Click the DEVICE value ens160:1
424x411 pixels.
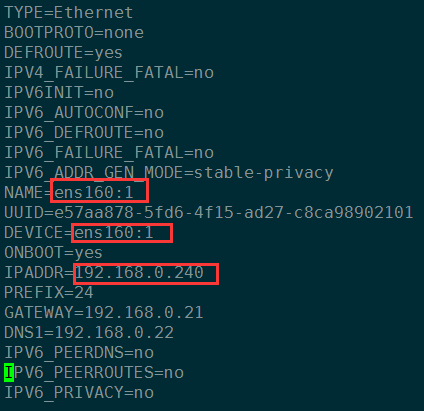pos(114,233)
